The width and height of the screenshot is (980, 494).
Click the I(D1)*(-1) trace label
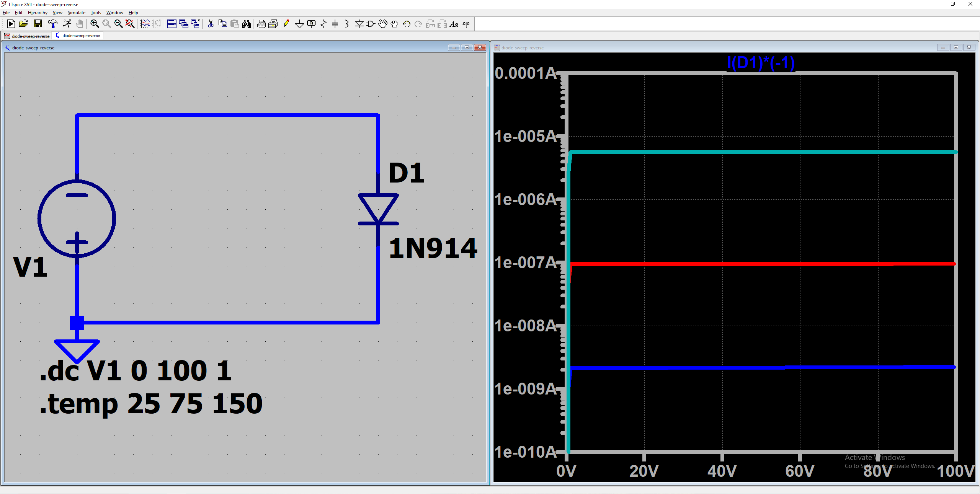[x=760, y=63]
